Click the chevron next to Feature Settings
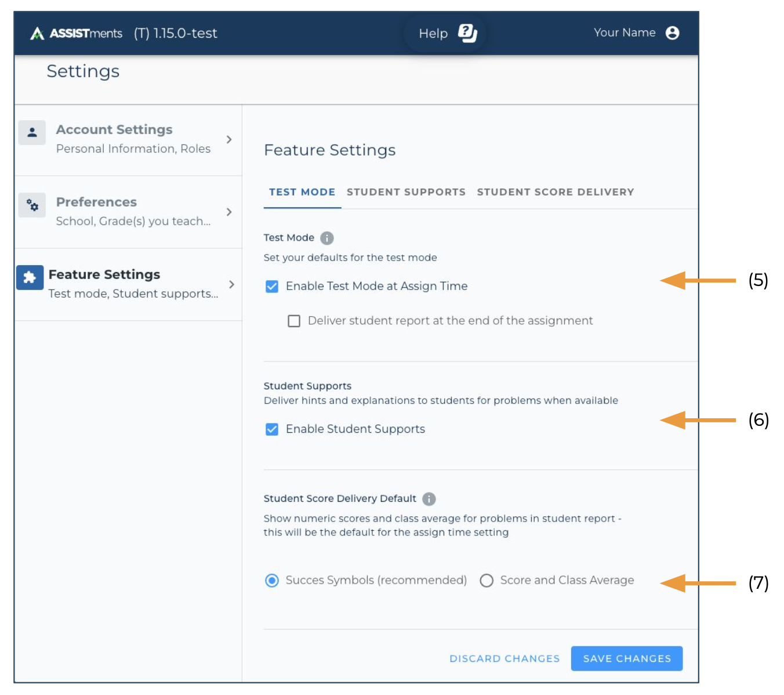Image resolution: width=784 pixels, height=695 pixels. (231, 284)
